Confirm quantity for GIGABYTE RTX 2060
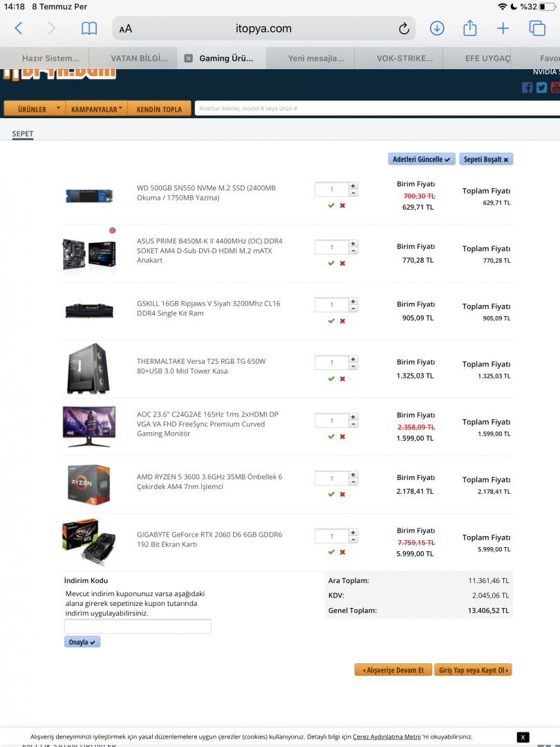The image size is (560, 747). coord(331,552)
